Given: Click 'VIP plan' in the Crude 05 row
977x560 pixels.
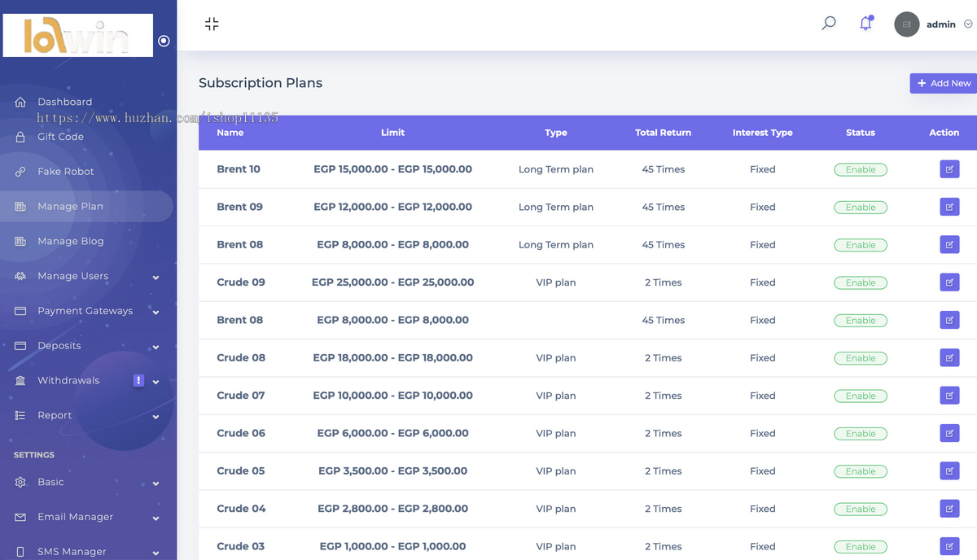Looking at the screenshot, I should tap(556, 471).
